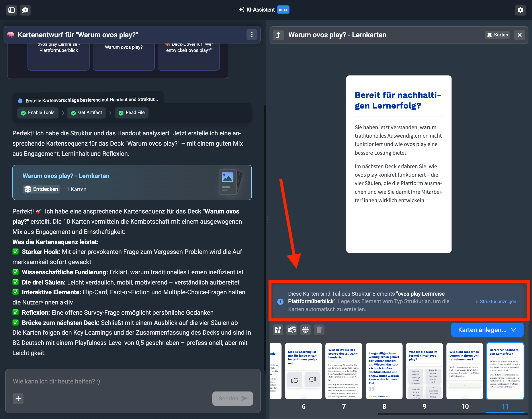Expand the Karten anlegen dropdown
The height and width of the screenshot is (419, 532).
pyautogui.click(x=487, y=330)
